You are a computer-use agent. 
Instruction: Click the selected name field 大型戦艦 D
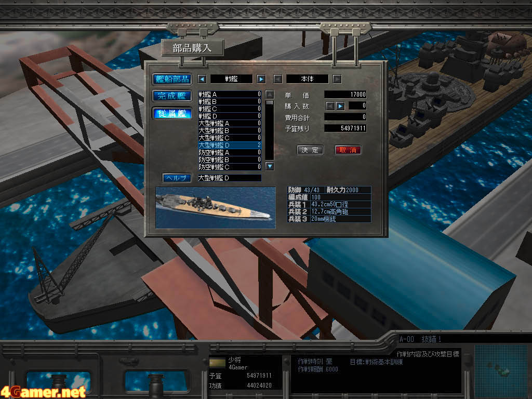click(230, 178)
